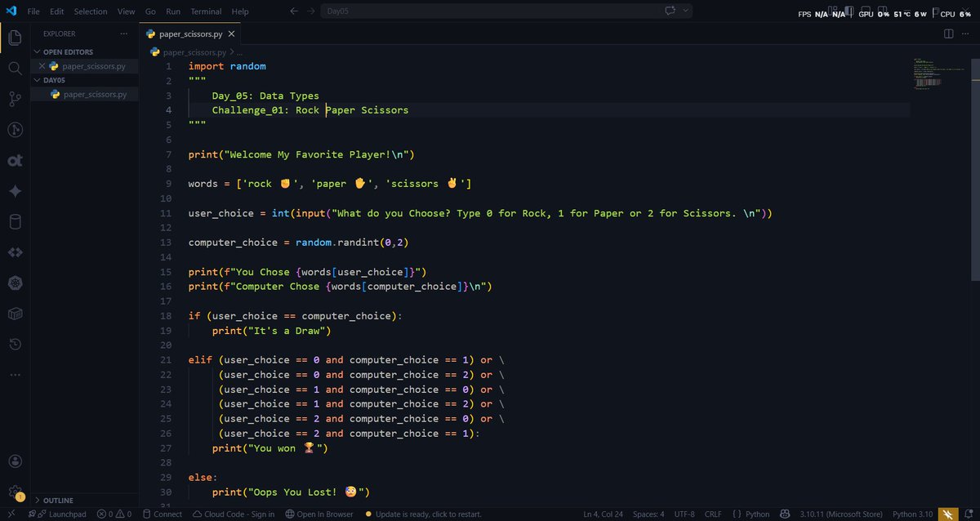The image size is (980, 521).
Task: Open Explorer Views and More Actions ellipsis
Action: click(123, 34)
